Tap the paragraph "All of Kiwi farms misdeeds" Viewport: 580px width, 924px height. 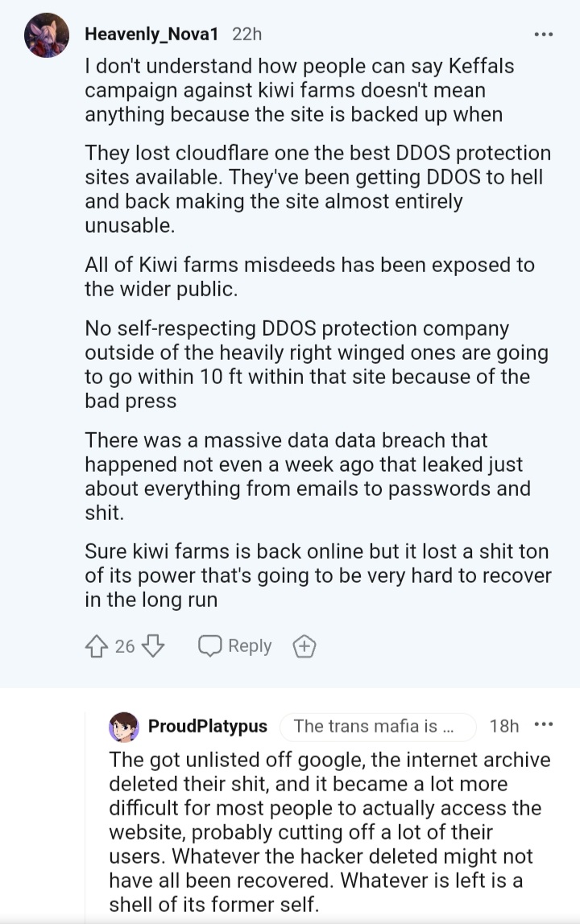(x=310, y=277)
